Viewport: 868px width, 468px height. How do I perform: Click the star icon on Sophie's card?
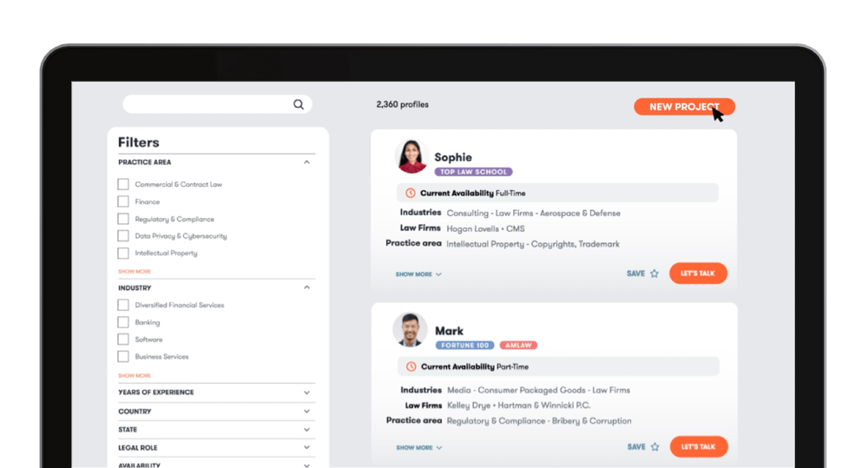pyautogui.click(x=654, y=274)
